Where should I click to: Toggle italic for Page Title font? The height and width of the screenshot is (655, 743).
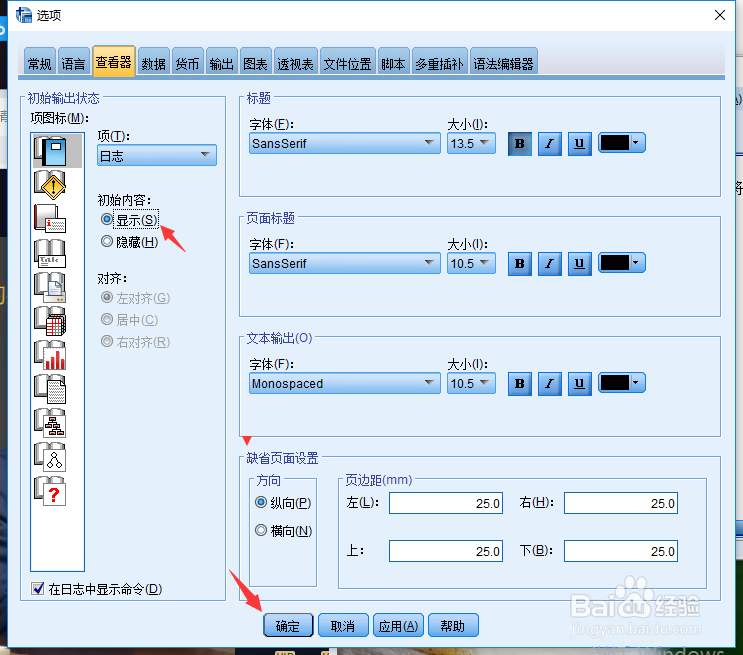click(x=549, y=264)
